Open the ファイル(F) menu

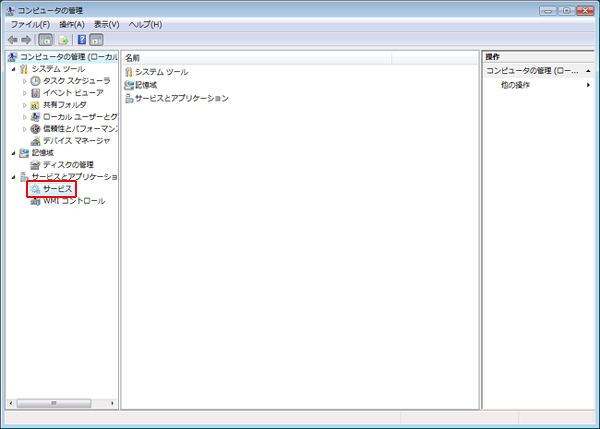pyautogui.click(x=30, y=24)
